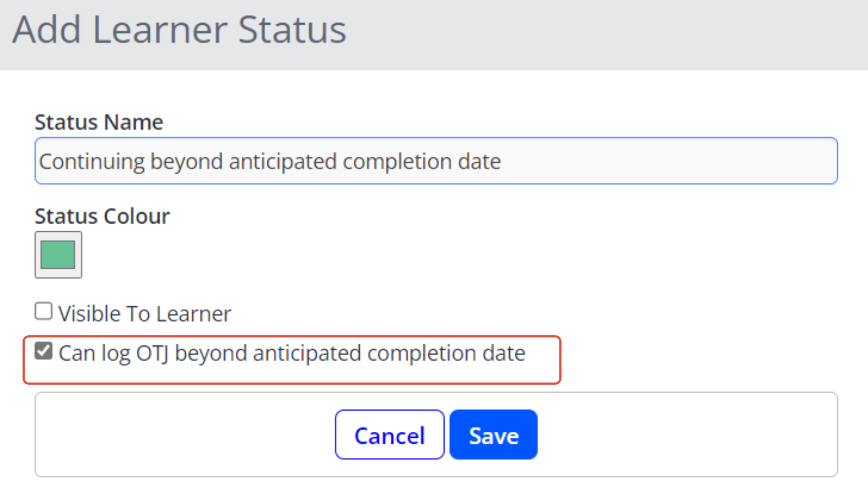Discard changes with Cancel

click(390, 435)
